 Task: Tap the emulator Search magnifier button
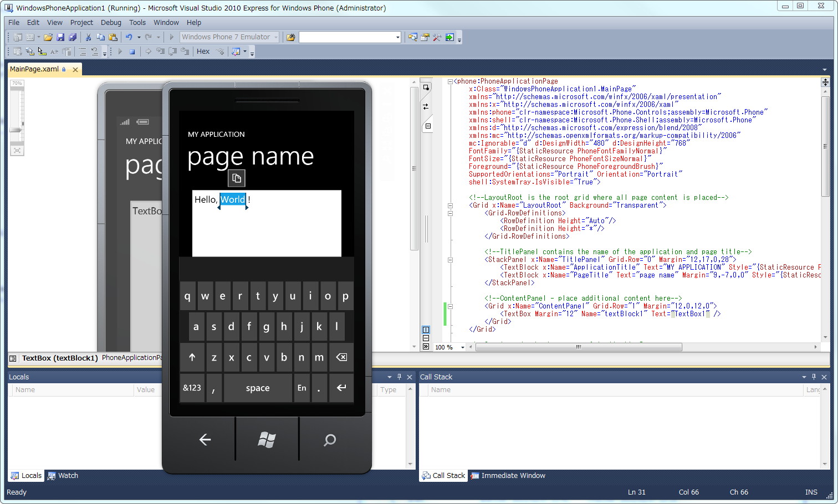pyautogui.click(x=330, y=440)
